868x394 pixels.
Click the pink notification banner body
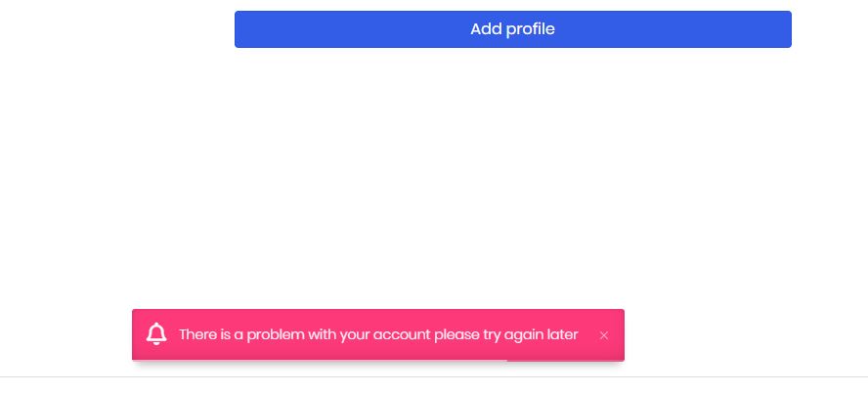(378, 334)
